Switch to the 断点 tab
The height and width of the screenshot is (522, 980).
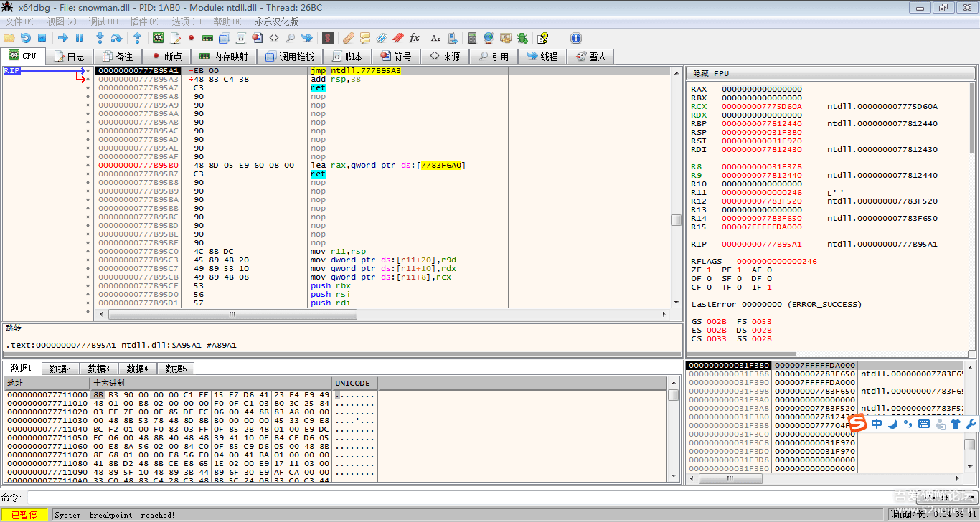coord(165,57)
